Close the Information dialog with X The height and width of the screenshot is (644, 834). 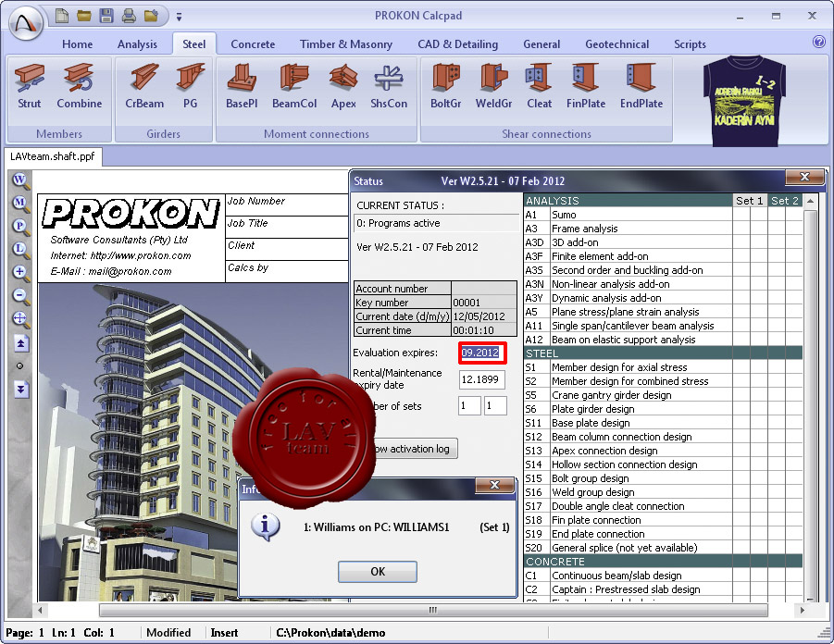(x=494, y=485)
